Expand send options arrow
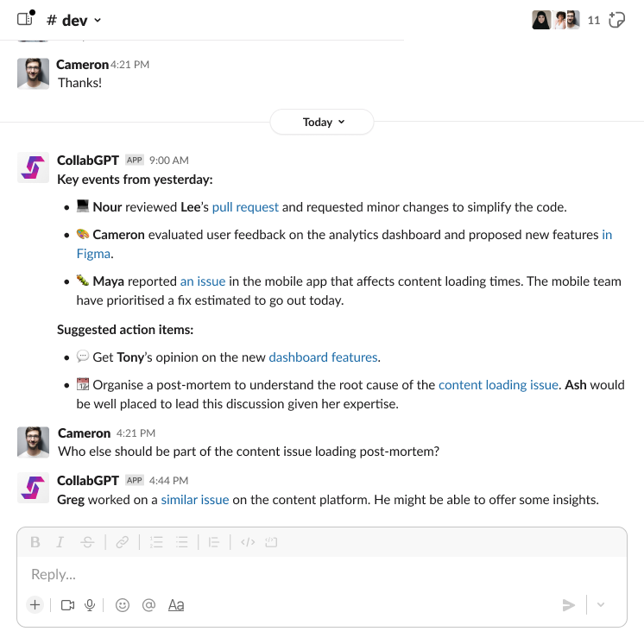Image resolution: width=644 pixels, height=644 pixels. pos(601,605)
